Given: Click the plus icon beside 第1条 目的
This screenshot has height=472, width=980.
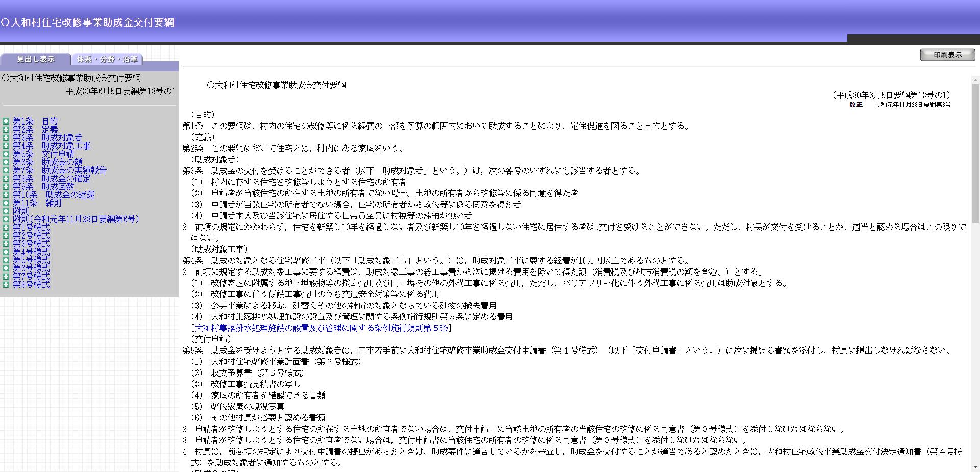Looking at the screenshot, I should (x=5, y=121).
